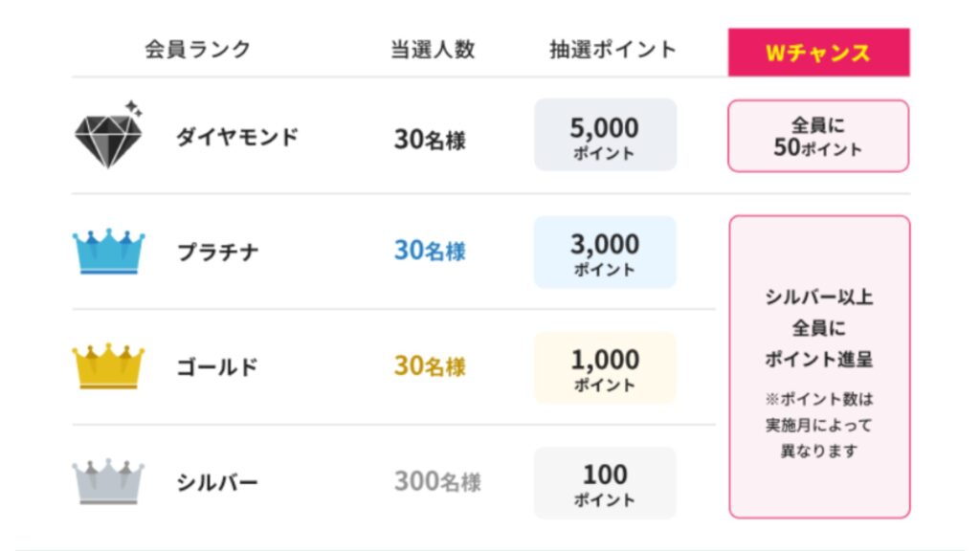Click the シルバー rank label
The width and height of the screenshot is (980, 551).
[x=218, y=483]
